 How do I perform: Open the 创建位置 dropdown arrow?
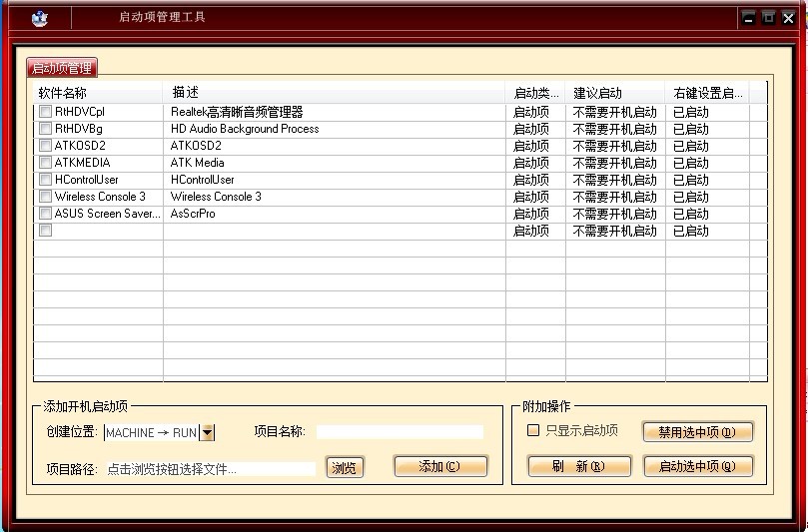(x=208, y=432)
